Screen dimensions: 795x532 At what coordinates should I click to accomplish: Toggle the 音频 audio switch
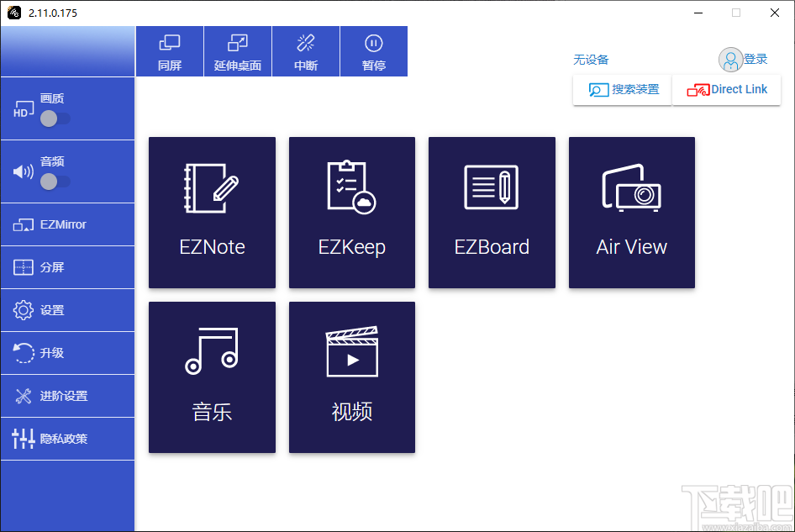56,182
